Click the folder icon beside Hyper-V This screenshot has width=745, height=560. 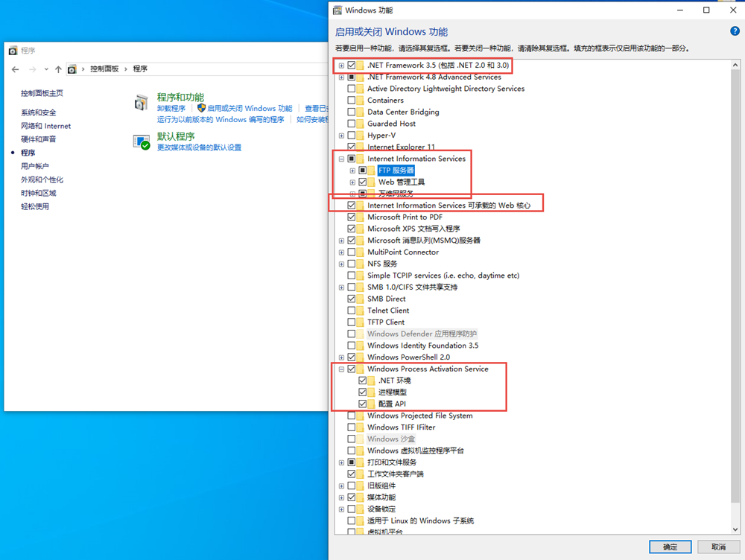(x=361, y=136)
